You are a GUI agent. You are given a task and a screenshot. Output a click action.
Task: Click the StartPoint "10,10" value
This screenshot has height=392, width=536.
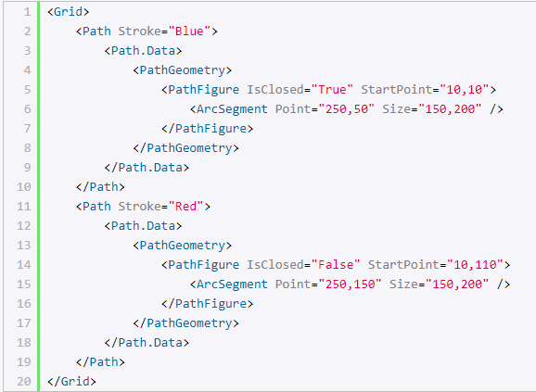(x=465, y=90)
